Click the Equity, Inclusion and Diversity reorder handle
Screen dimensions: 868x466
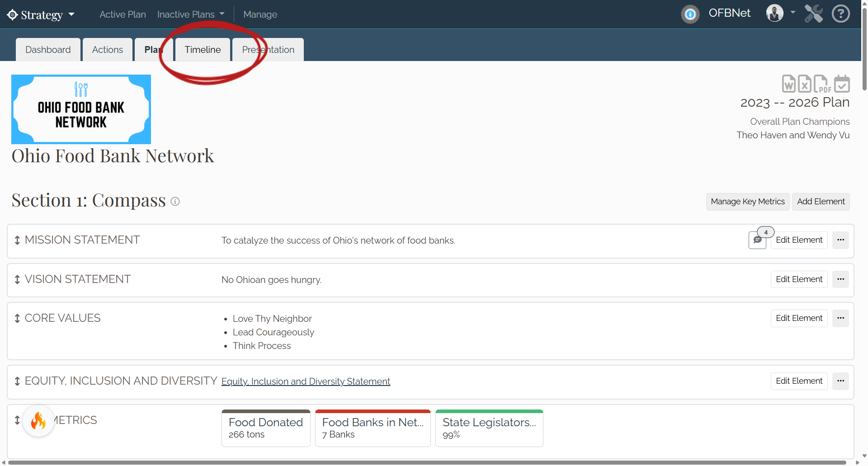coord(17,381)
